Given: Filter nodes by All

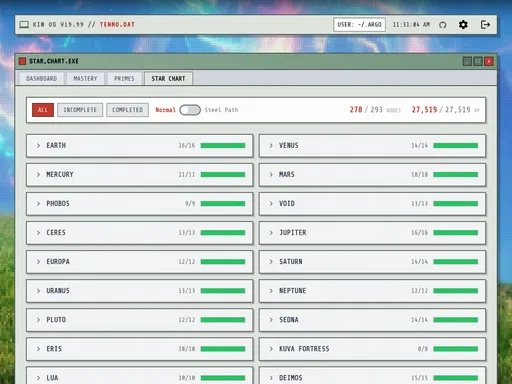Looking at the screenshot, I should [43, 110].
